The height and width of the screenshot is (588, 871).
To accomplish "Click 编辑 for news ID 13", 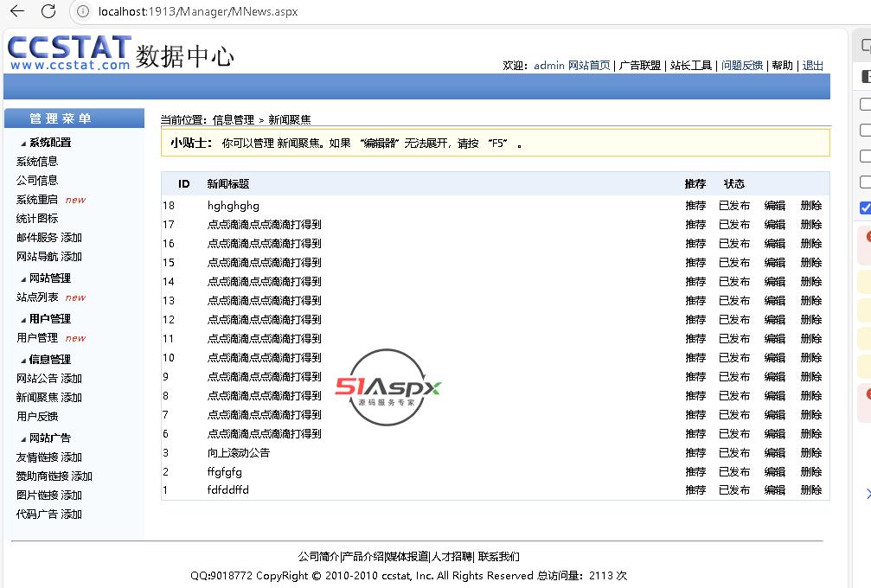I will click(x=775, y=301).
